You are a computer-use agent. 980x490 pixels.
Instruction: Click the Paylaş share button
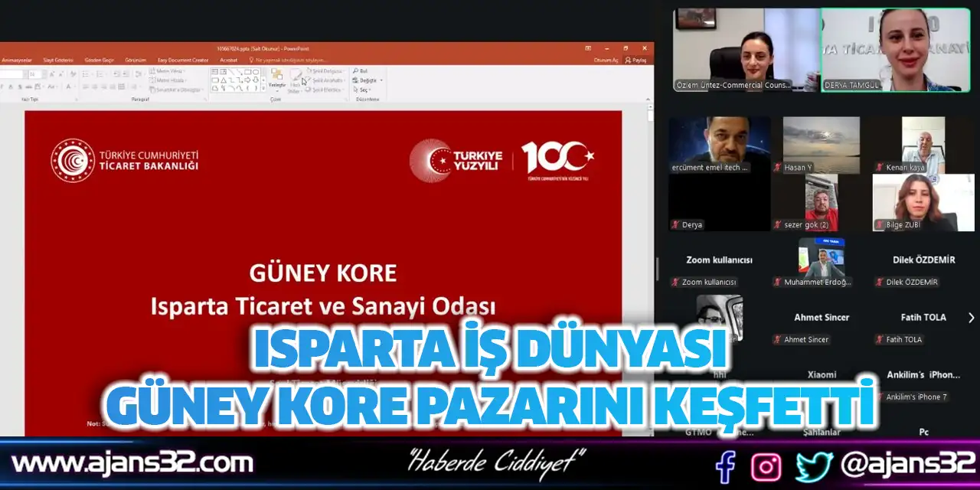click(x=636, y=60)
